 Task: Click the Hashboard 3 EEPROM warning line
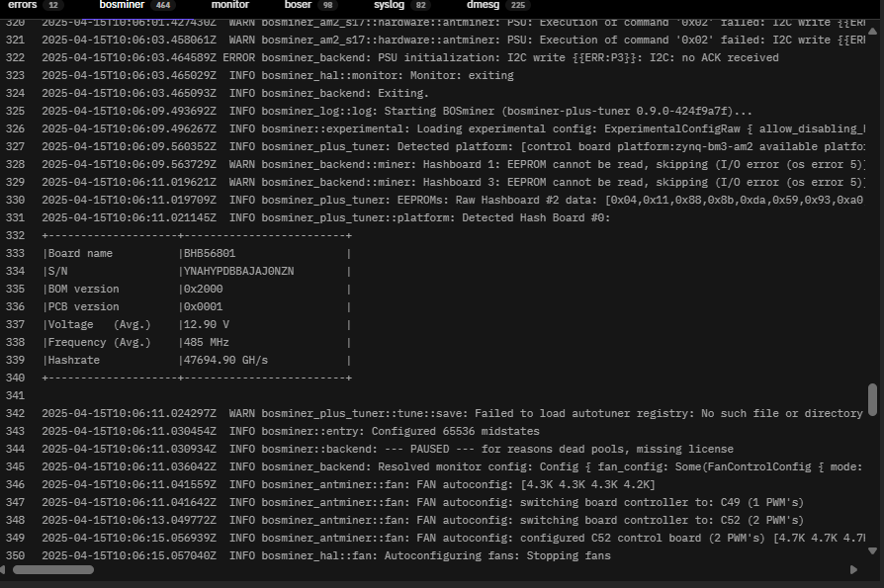[453, 183]
